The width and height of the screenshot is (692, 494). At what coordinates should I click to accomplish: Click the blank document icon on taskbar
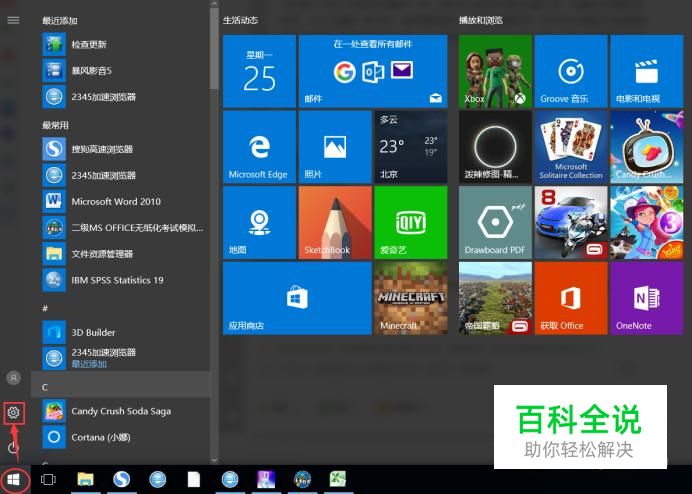coord(194,479)
